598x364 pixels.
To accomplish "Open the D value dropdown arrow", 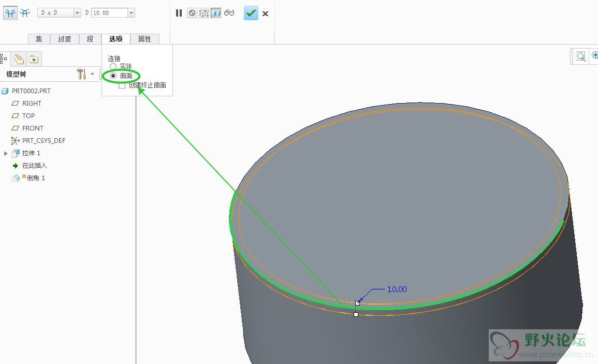I will (131, 13).
